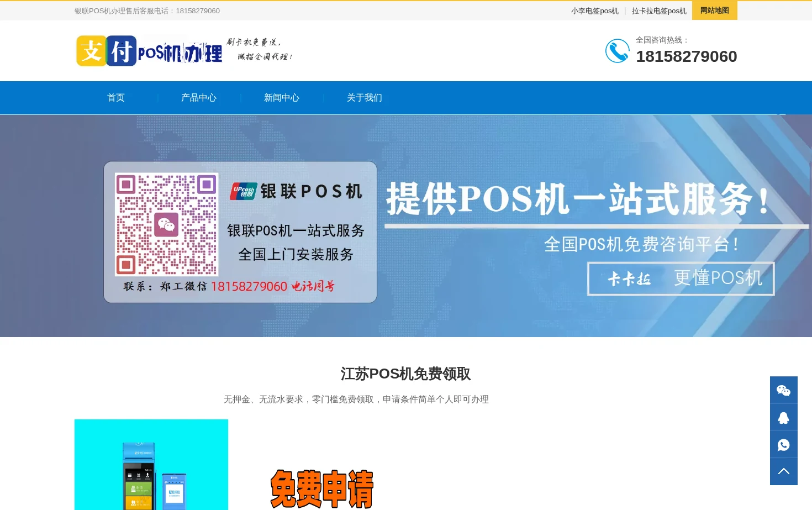The height and width of the screenshot is (510, 812).
Task: Click the 全国咨询热线 label
Action: 662,40
